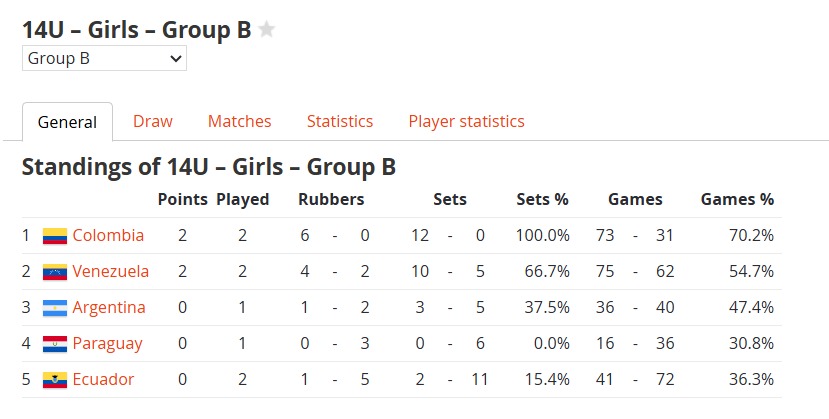Open the Player statistics tab
Screen dimensions: 829x419
pos(466,121)
